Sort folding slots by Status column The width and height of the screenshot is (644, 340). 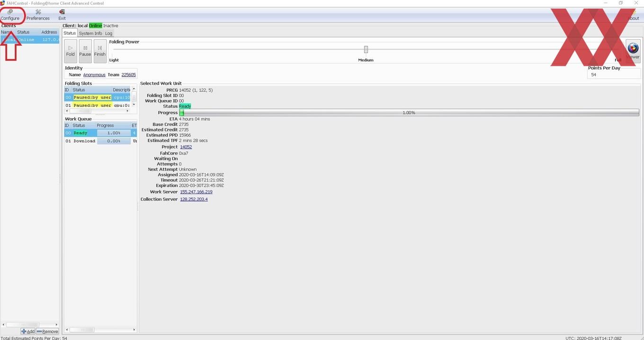point(91,90)
